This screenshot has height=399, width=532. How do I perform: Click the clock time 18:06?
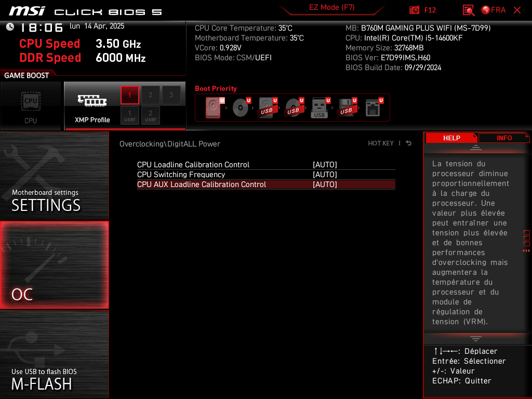point(42,28)
